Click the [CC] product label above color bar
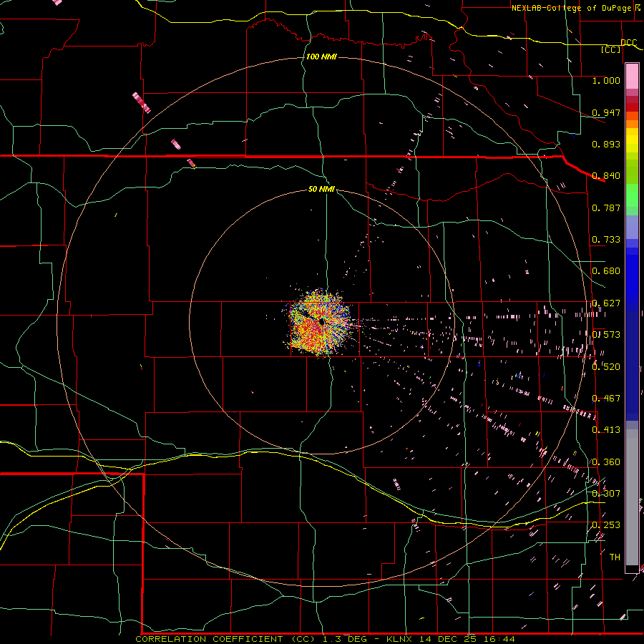 (x=611, y=49)
